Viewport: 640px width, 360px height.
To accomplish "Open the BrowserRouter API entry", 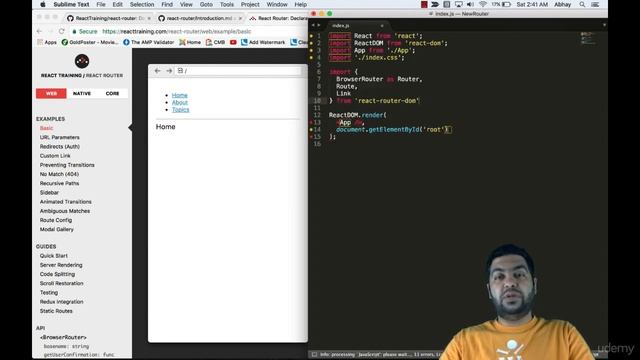I will pos(63,338).
